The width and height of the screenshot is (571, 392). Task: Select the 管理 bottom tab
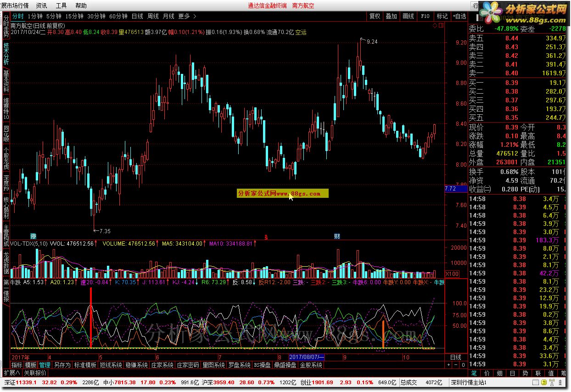coord(45,365)
